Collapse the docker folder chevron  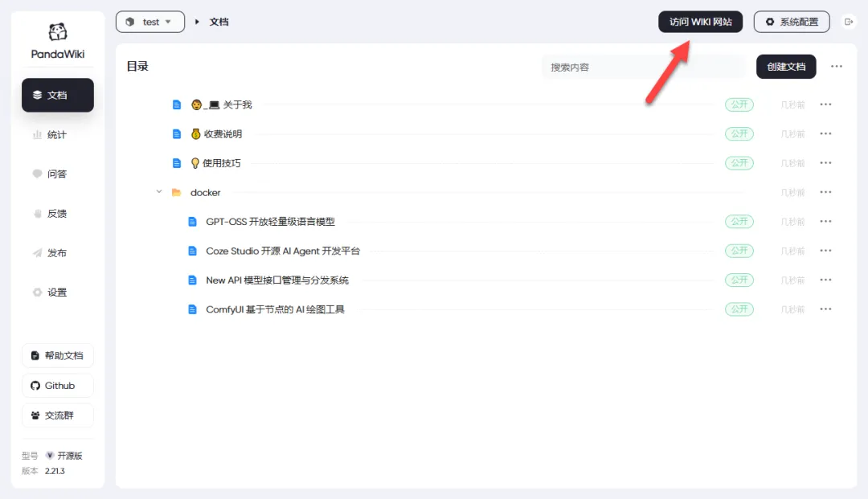(x=159, y=192)
